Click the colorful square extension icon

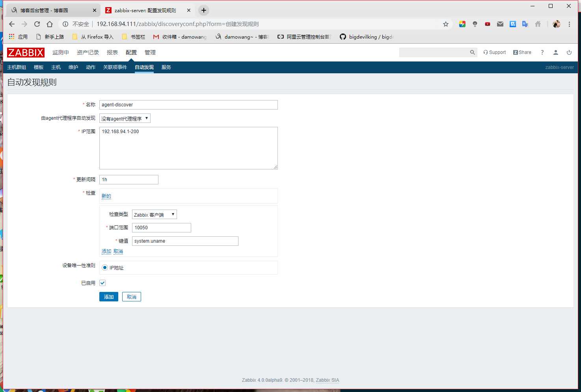[x=462, y=24]
